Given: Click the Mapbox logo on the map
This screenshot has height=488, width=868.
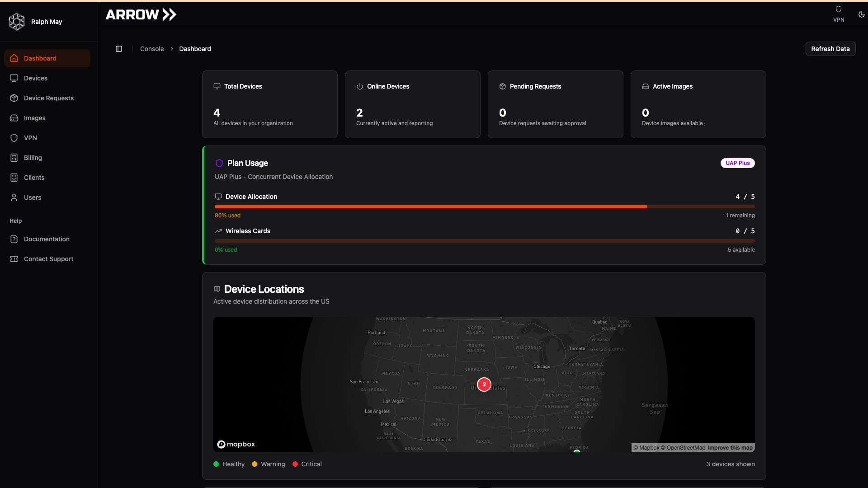Looking at the screenshot, I should tap(236, 444).
